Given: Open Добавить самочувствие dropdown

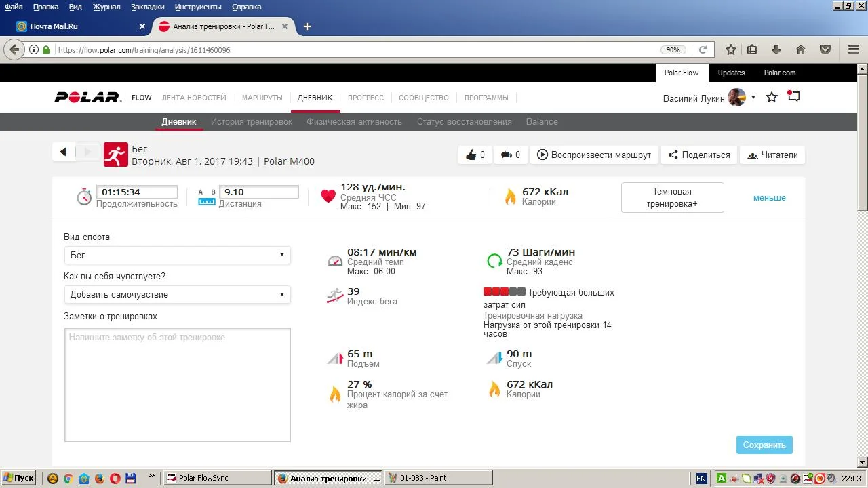Looking at the screenshot, I should 177,294.
